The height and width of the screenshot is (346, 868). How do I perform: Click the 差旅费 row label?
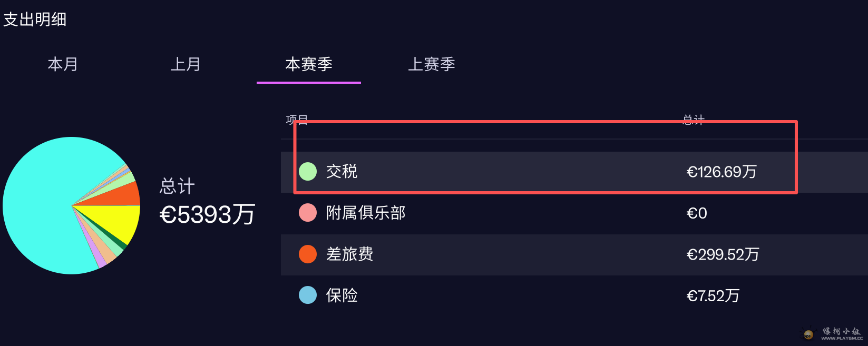pos(349,254)
